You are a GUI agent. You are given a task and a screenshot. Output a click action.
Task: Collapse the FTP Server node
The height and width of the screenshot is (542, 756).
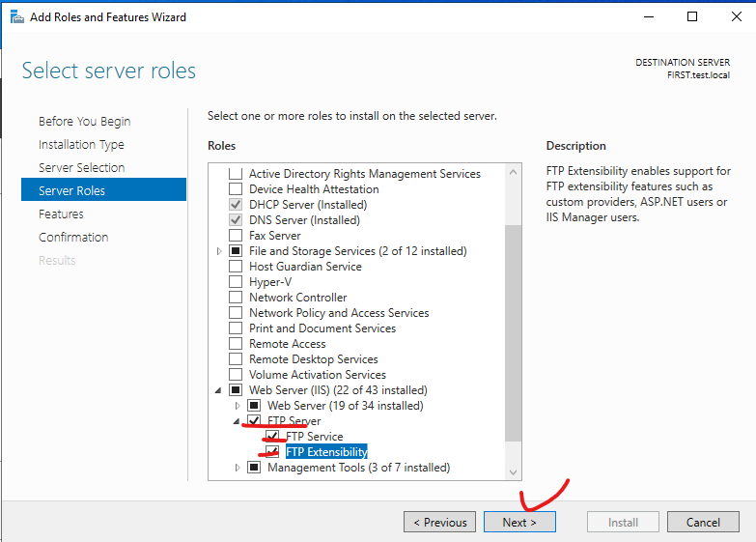pos(237,421)
